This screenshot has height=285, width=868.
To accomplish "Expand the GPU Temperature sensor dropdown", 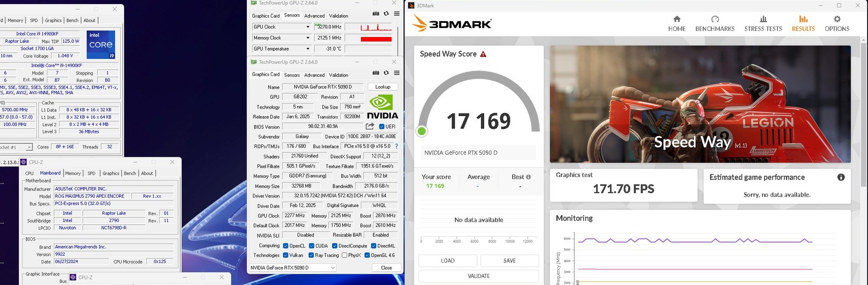I will pos(307,49).
